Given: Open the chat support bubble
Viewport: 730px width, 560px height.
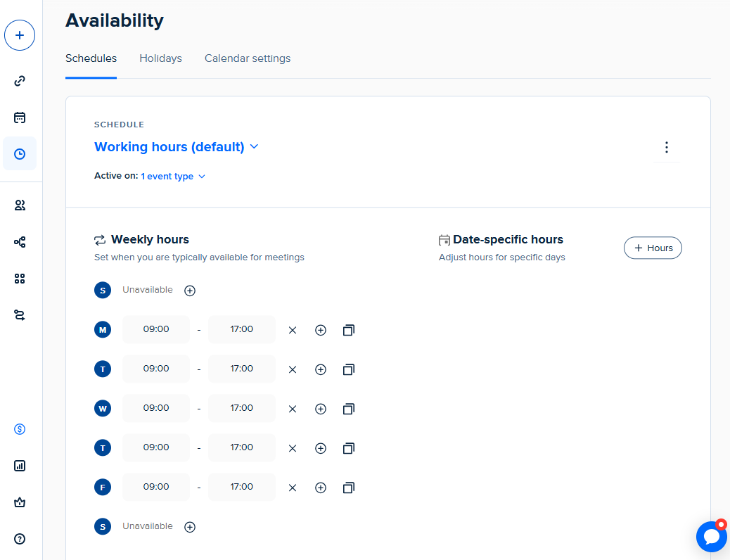Looking at the screenshot, I should [x=711, y=537].
